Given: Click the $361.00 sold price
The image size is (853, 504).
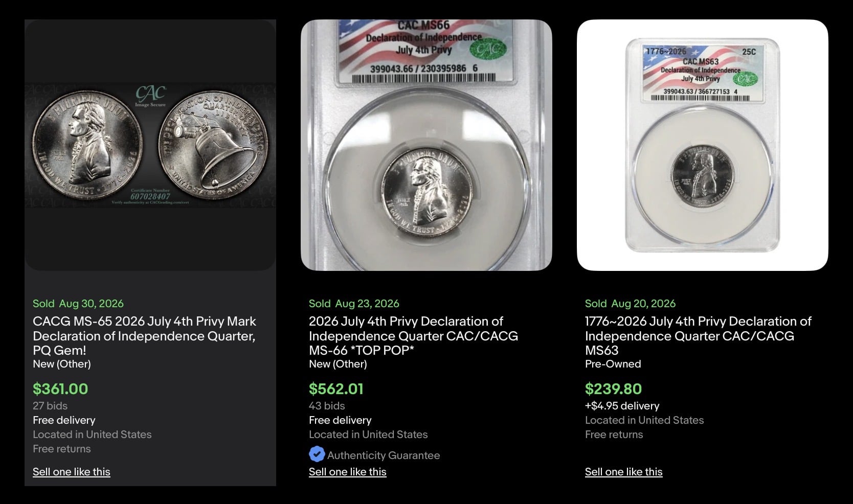Looking at the screenshot, I should tap(60, 389).
